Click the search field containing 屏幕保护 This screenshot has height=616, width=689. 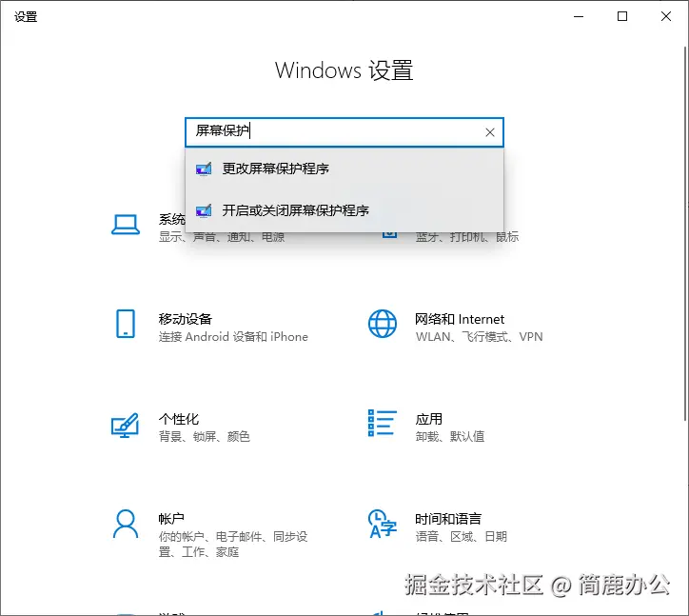point(344,132)
